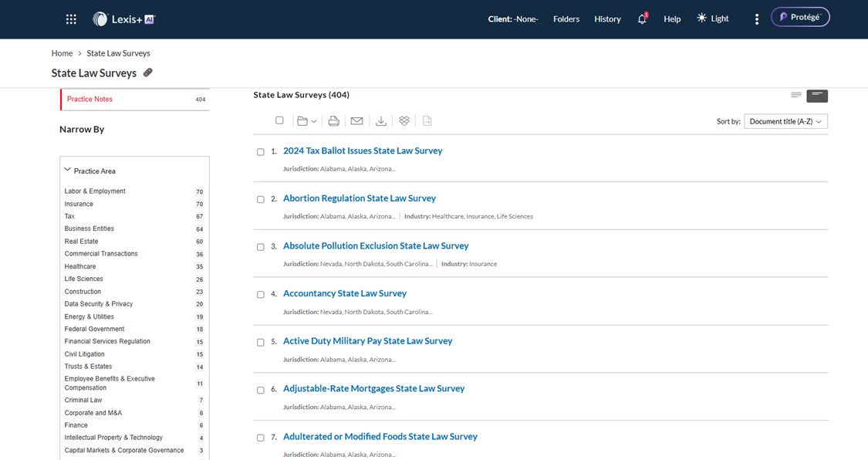
Task: Filter by Finance practice area
Action: (x=76, y=425)
